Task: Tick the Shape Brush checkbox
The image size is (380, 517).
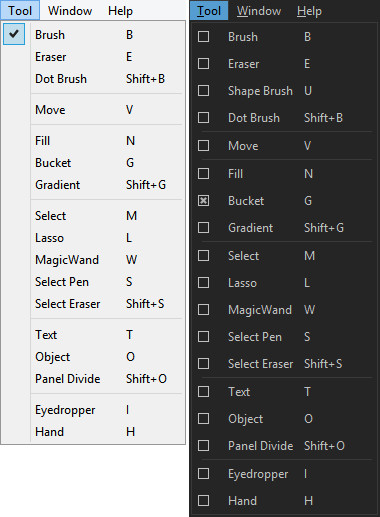Action: (x=203, y=91)
